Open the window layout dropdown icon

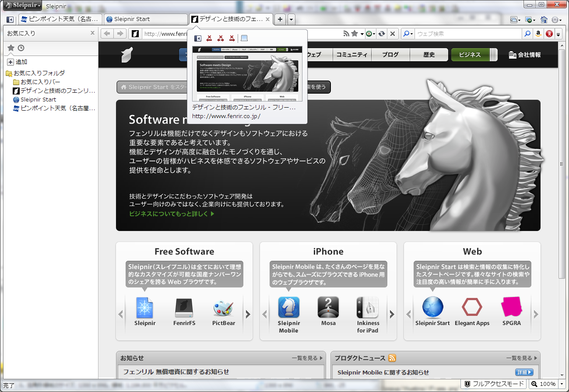click(x=516, y=20)
